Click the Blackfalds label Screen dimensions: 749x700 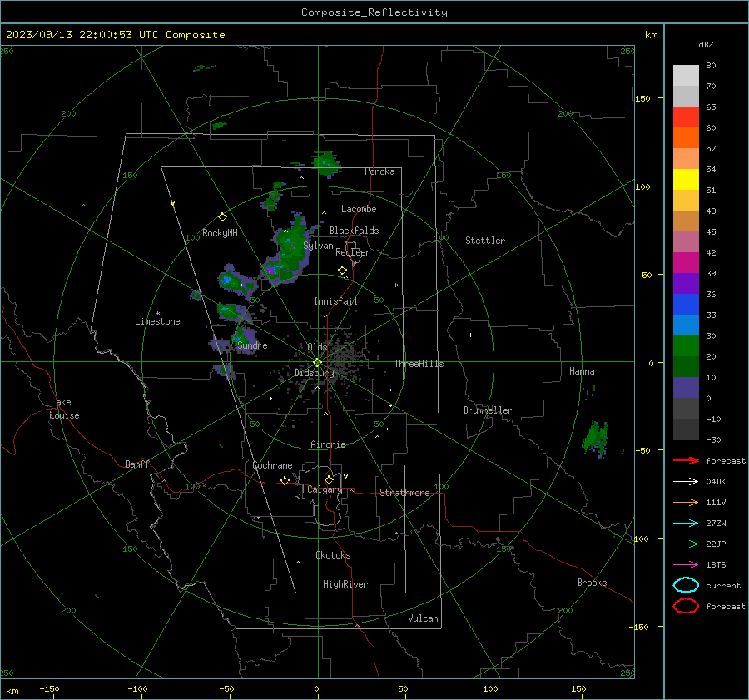pos(354,231)
